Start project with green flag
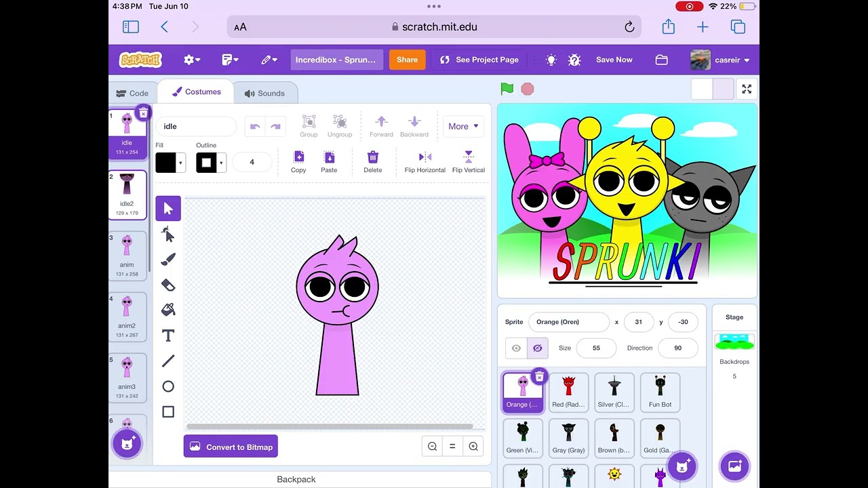Image resolution: width=868 pixels, height=488 pixels. 507,89
